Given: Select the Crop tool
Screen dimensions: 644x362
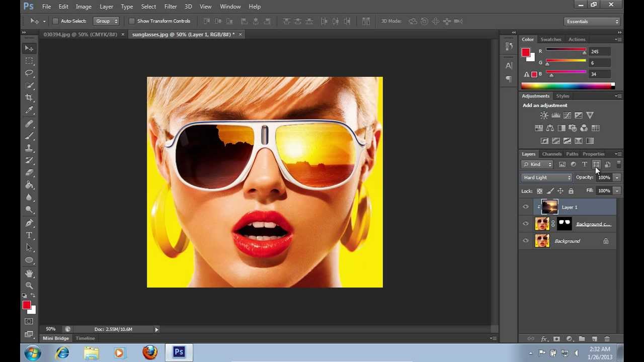Looking at the screenshot, I should click(29, 98).
